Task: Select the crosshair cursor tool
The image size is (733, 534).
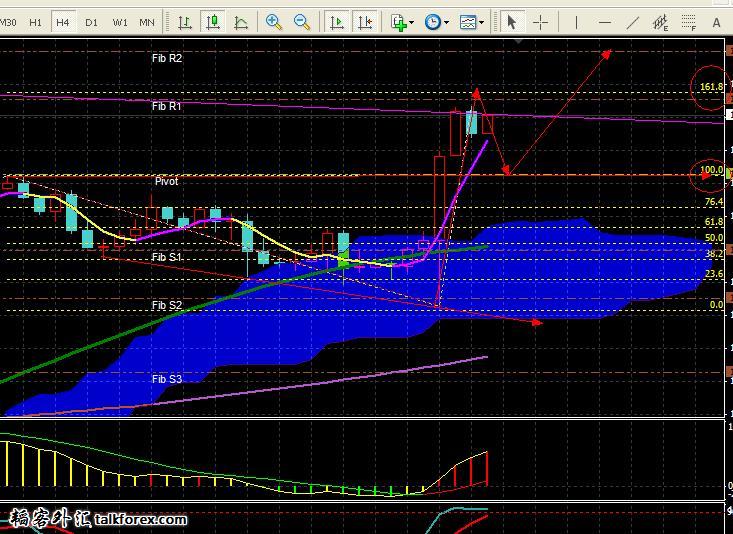Action: point(541,21)
